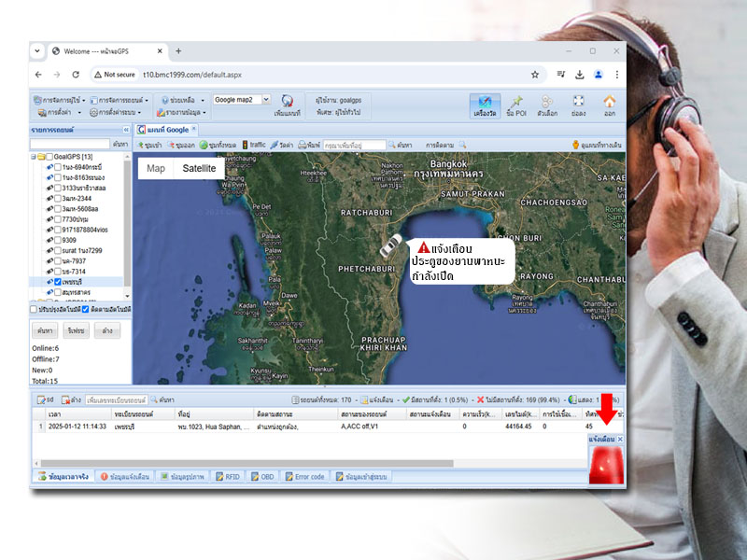Viewport: 747px width, 560px height.
Task: Reload the page in the browser
Action: click(76, 75)
